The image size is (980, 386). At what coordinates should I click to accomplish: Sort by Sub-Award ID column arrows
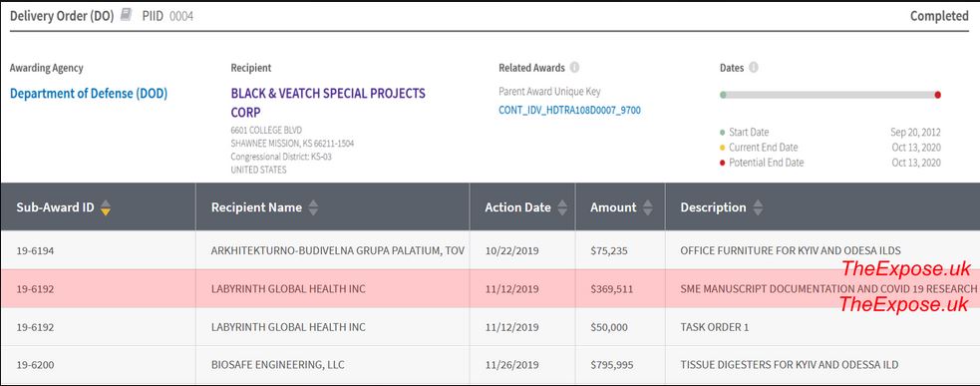tap(106, 207)
